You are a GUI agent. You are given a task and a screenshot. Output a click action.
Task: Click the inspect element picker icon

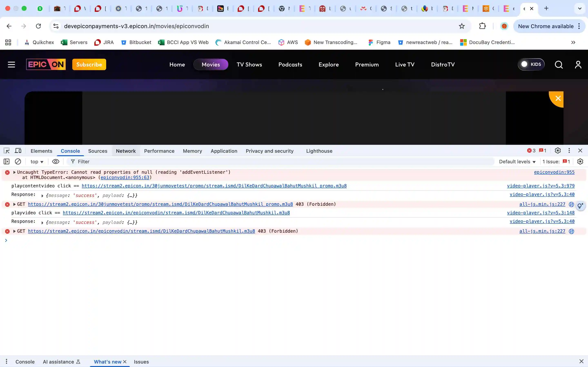[x=7, y=151]
